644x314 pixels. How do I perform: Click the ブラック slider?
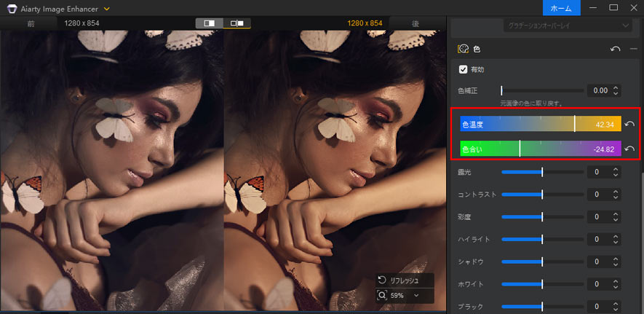point(542,306)
